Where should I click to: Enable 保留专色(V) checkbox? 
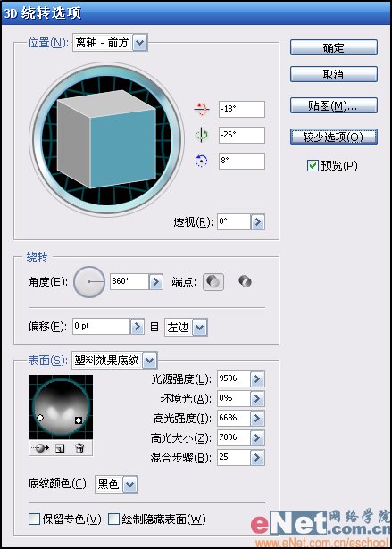pos(34,519)
